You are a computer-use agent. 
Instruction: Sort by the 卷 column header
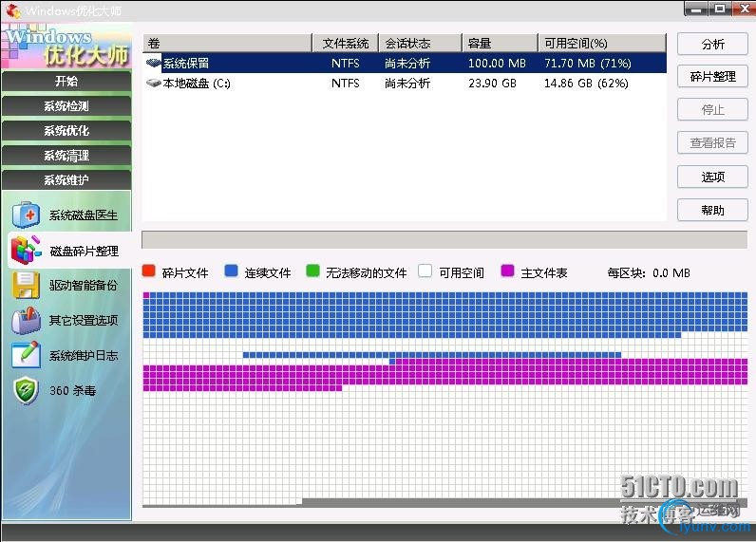(228, 43)
